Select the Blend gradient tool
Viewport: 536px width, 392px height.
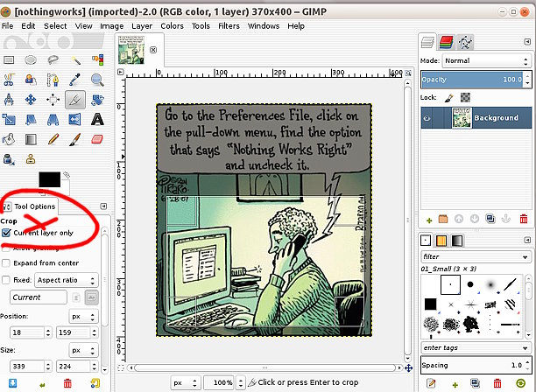point(31,139)
